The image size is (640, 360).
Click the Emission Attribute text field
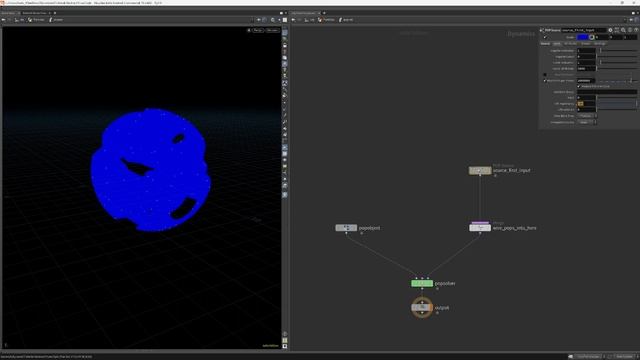607,92
